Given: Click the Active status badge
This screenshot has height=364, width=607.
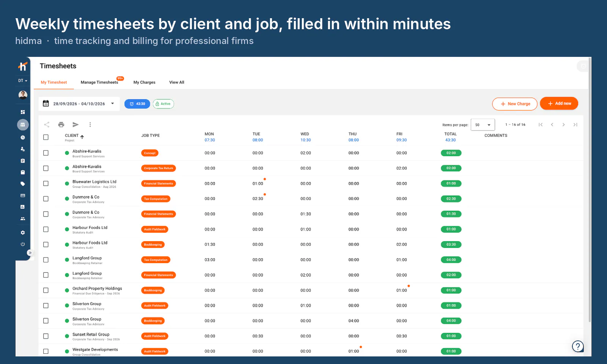Looking at the screenshot, I should tap(164, 104).
